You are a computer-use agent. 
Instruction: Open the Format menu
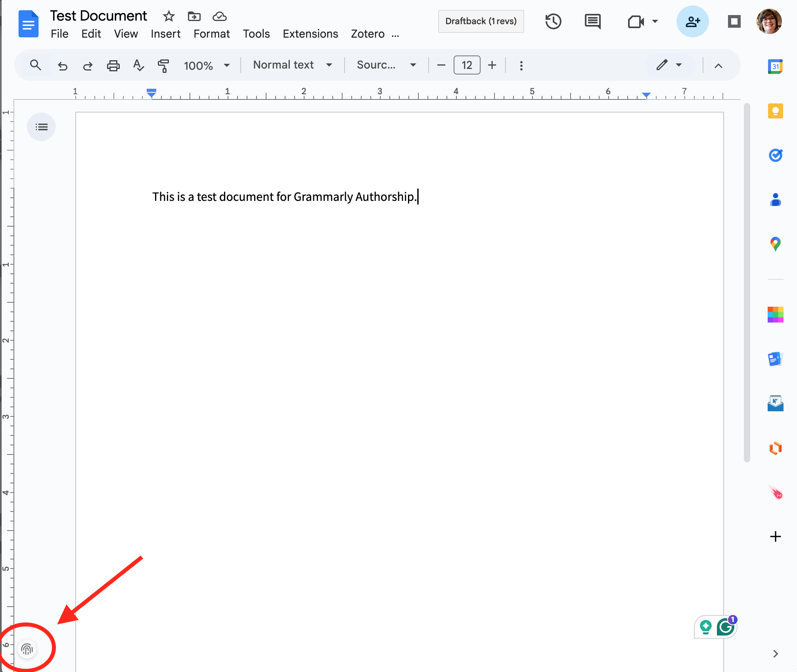(212, 34)
